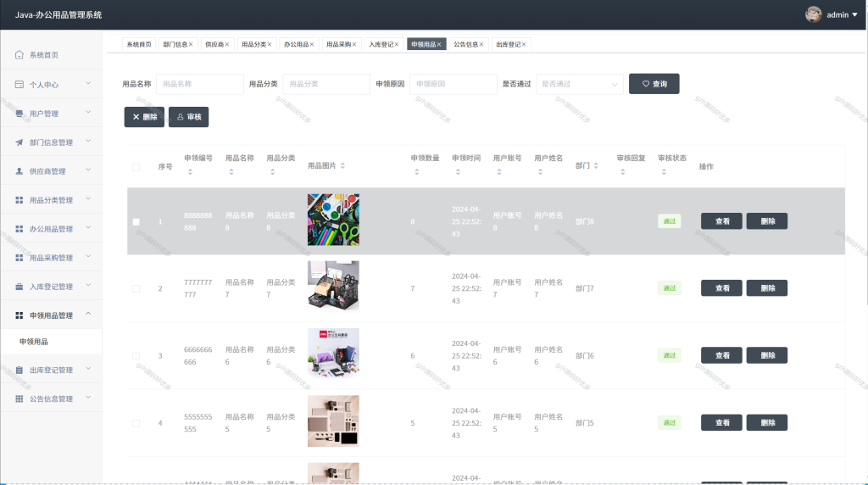Collapse the 申领用品管理 menu chevron
The width and height of the screenshot is (868, 485).
click(x=88, y=314)
